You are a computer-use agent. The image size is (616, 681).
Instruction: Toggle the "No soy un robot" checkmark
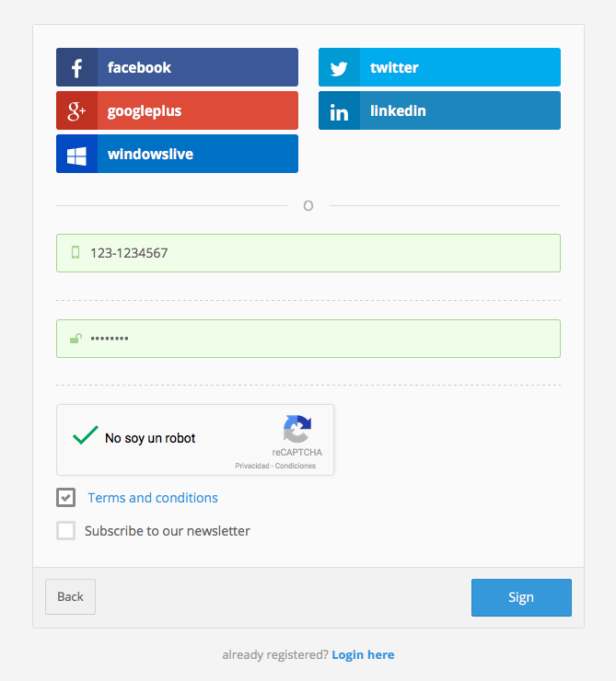pyautogui.click(x=86, y=436)
